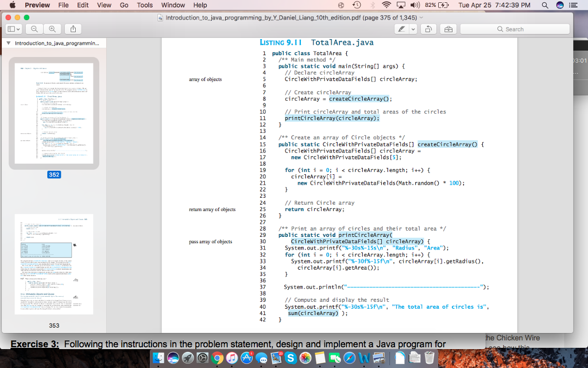This screenshot has height=368, width=588.
Task: Open Notification Center from menu bar
Action: tap(574, 5)
